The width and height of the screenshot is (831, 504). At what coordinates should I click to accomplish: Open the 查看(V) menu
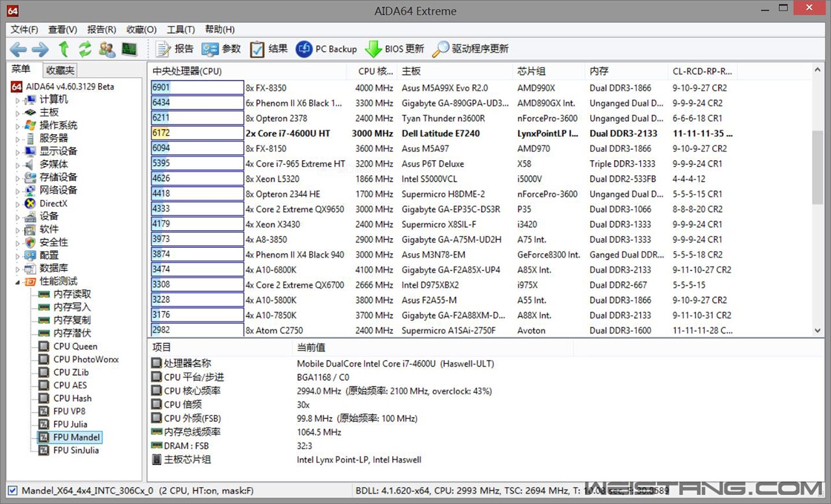coord(62,29)
